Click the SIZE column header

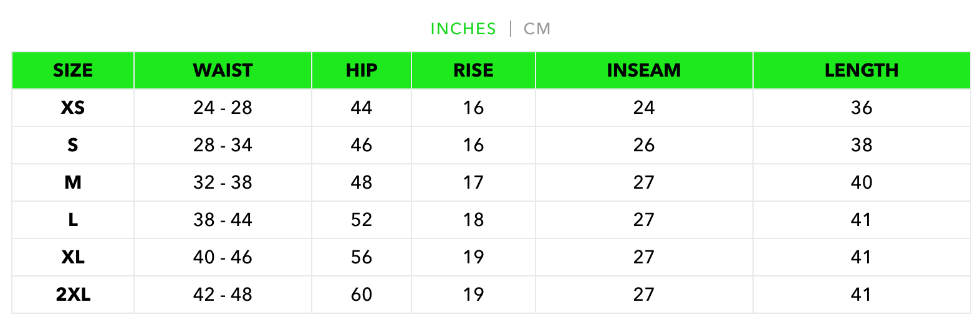point(73,70)
